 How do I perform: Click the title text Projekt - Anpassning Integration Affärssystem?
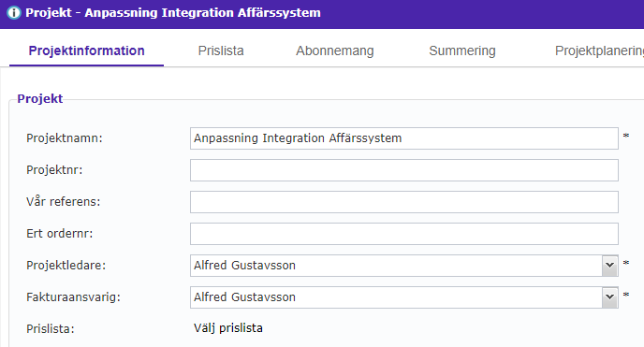point(173,13)
